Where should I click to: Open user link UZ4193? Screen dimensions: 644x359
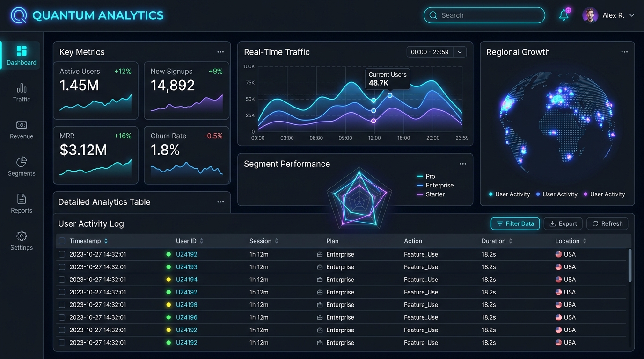tap(187, 267)
